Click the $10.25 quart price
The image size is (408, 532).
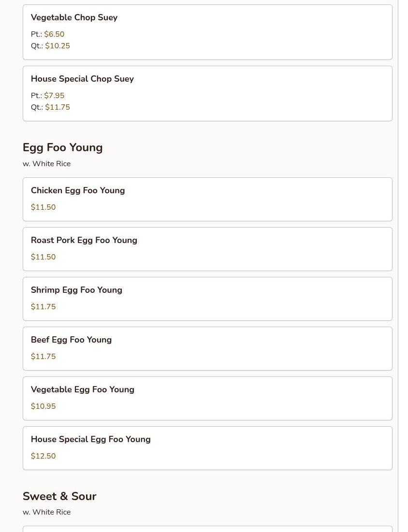click(x=58, y=46)
